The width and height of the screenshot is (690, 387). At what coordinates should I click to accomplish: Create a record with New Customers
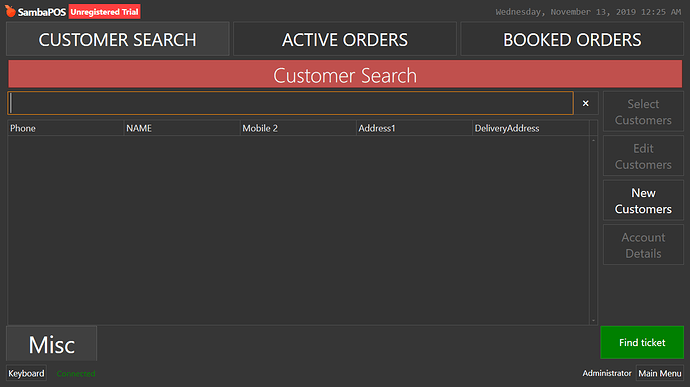tap(643, 201)
